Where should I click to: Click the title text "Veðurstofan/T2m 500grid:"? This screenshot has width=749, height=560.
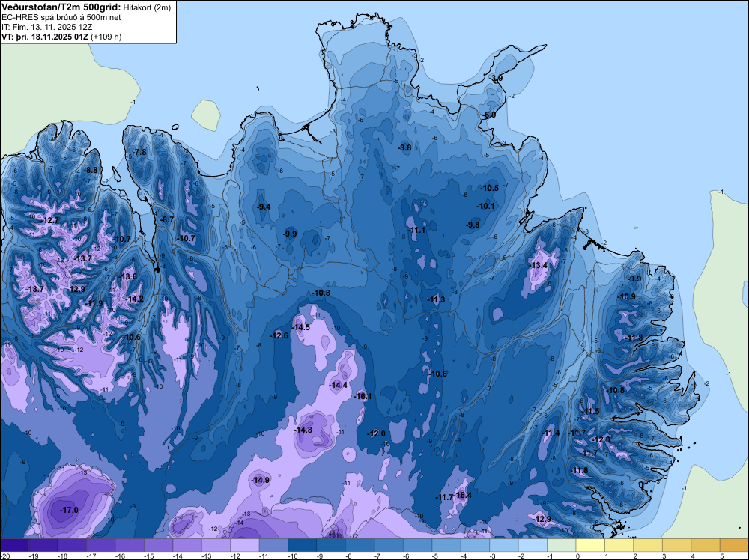pos(61,7)
